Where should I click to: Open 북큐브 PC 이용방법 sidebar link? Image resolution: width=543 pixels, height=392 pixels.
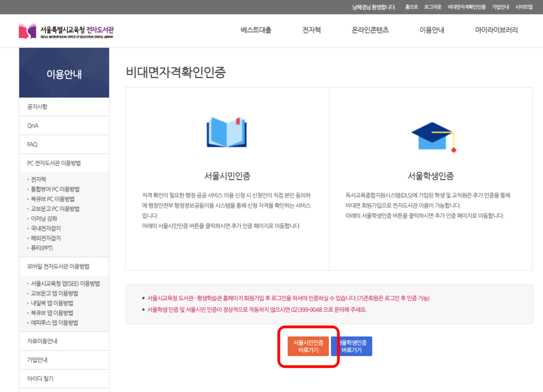[x=53, y=199]
